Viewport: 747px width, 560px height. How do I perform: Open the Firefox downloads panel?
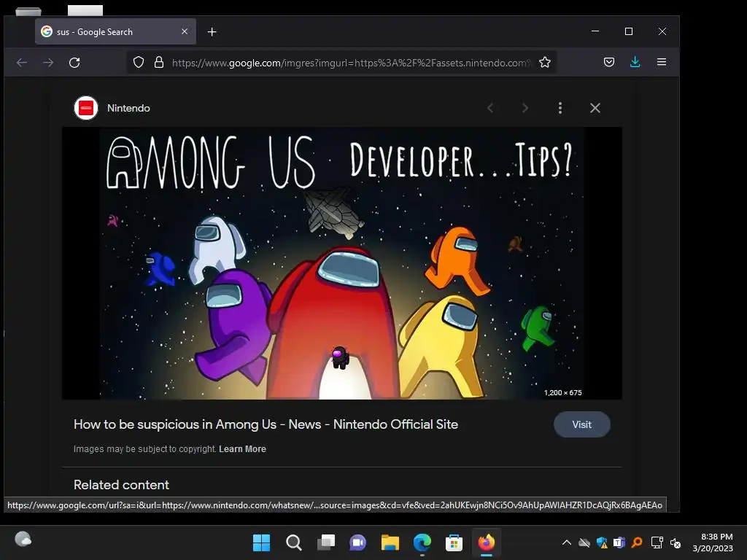point(635,62)
